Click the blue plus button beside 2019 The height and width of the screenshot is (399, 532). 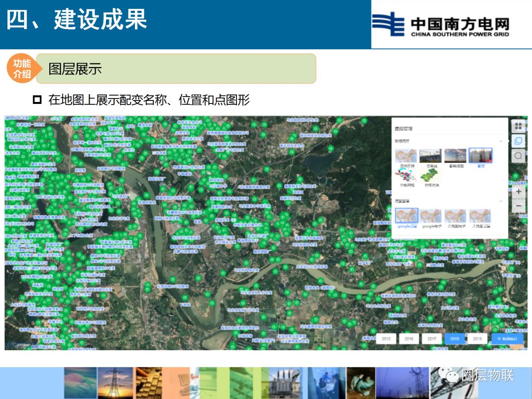(x=507, y=338)
